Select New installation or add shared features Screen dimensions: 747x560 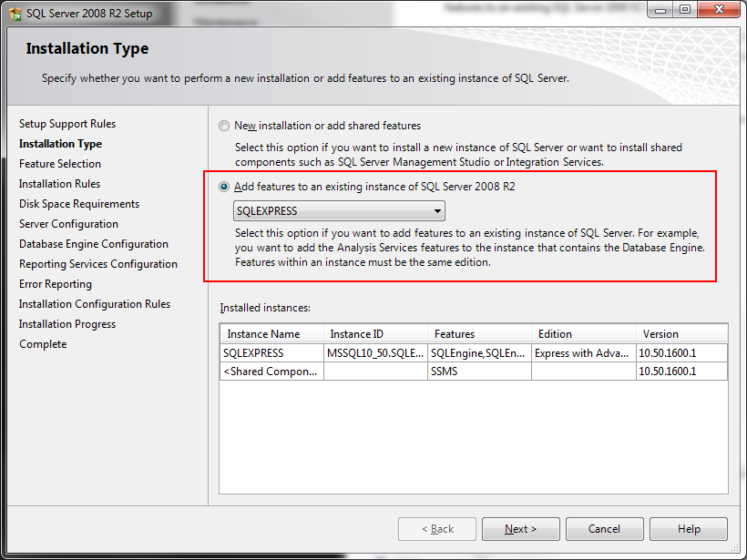(x=224, y=126)
